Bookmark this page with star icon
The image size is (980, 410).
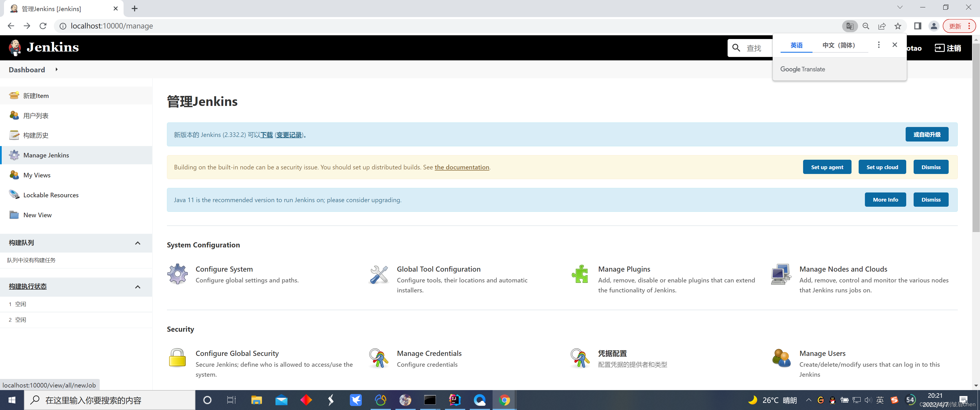point(898,26)
